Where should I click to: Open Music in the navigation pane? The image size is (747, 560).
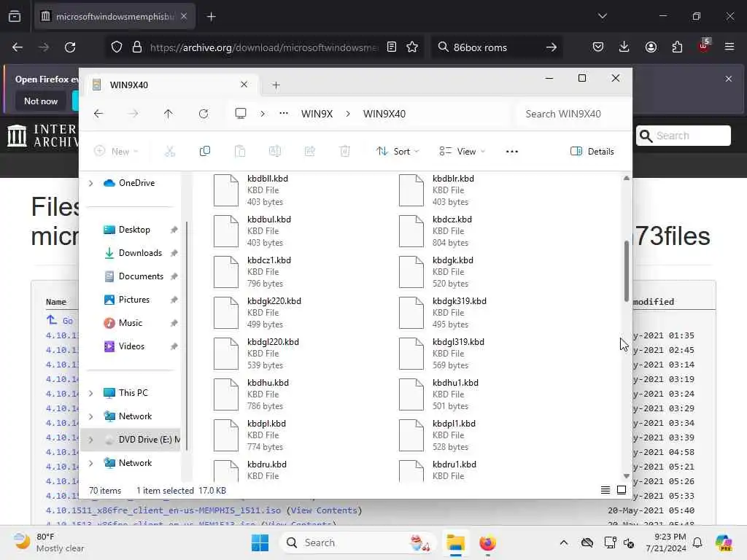130,323
